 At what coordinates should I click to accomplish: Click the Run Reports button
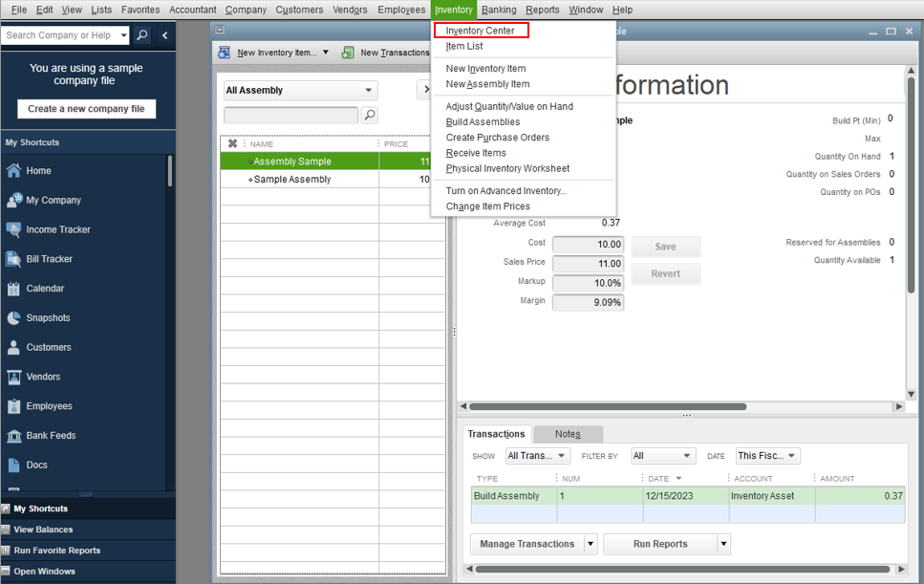click(660, 544)
